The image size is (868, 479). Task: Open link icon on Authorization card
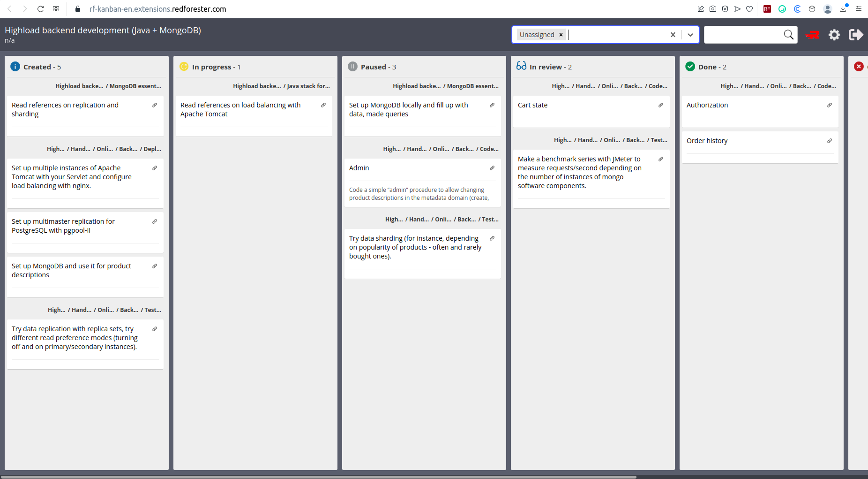pyautogui.click(x=830, y=105)
